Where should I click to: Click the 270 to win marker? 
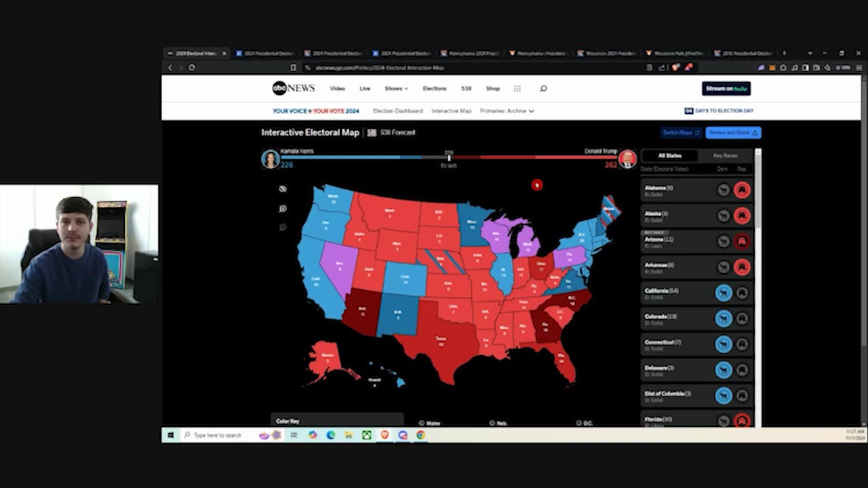pos(448,159)
